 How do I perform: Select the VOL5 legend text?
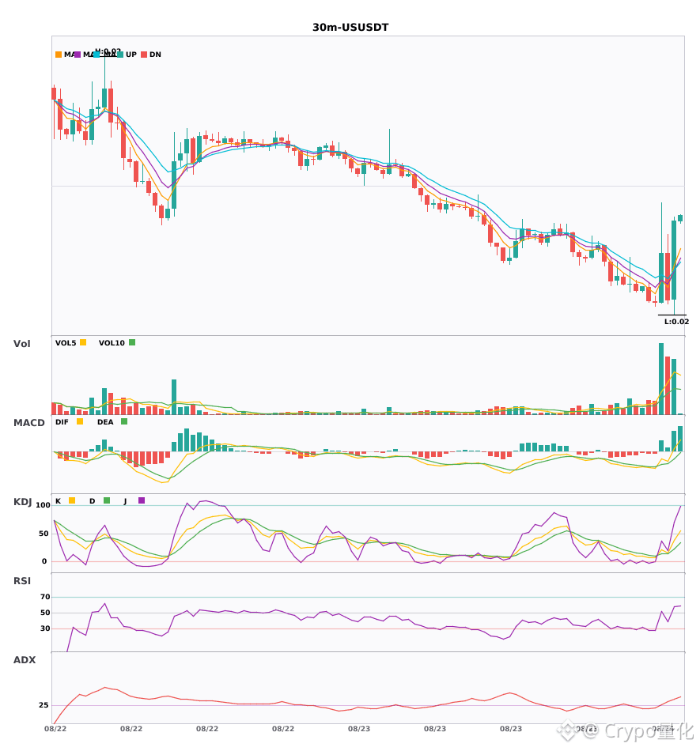click(66, 343)
